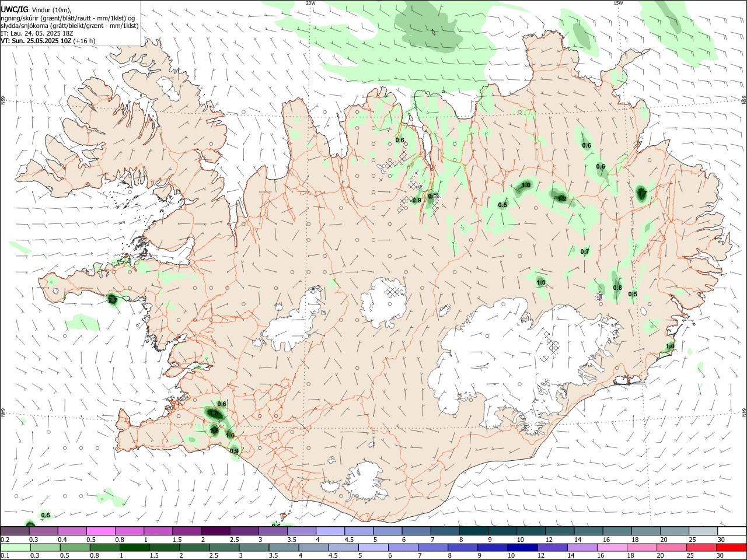Image resolution: width=747 pixels, height=560 pixels.
Task: Click the bold 'UWC/IG' title text
Action: click(x=13, y=9)
